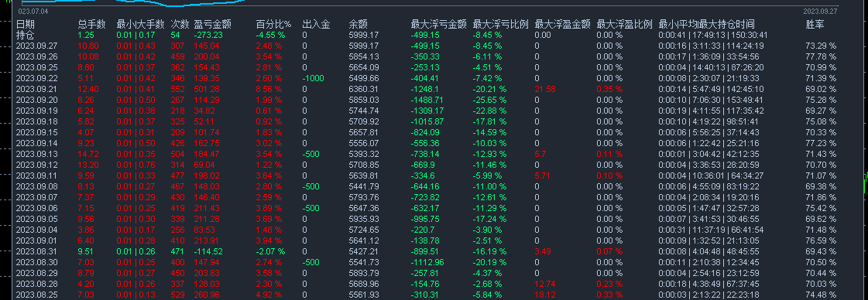Click the max floating profit 21.58
Viewport: 868px width, 300px height.
[x=545, y=89]
